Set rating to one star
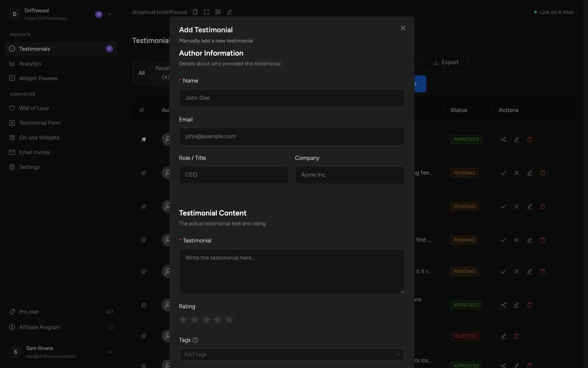Image resolution: width=588 pixels, height=368 pixels. click(x=183, y=320)
